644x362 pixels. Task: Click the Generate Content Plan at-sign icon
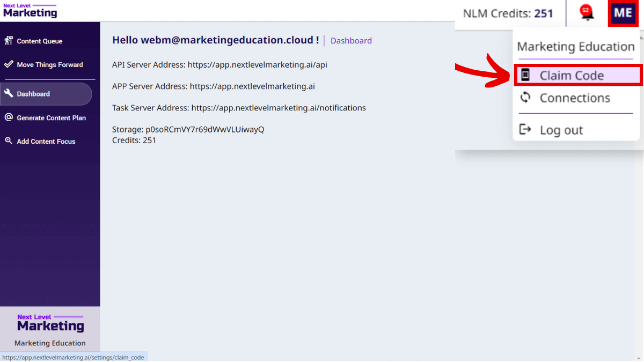coord(9,117)
